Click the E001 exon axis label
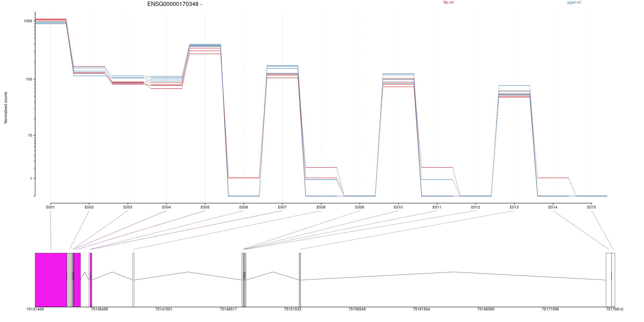Image resolution: width=644 pixels, height=322 pixels. coord(50,207)
